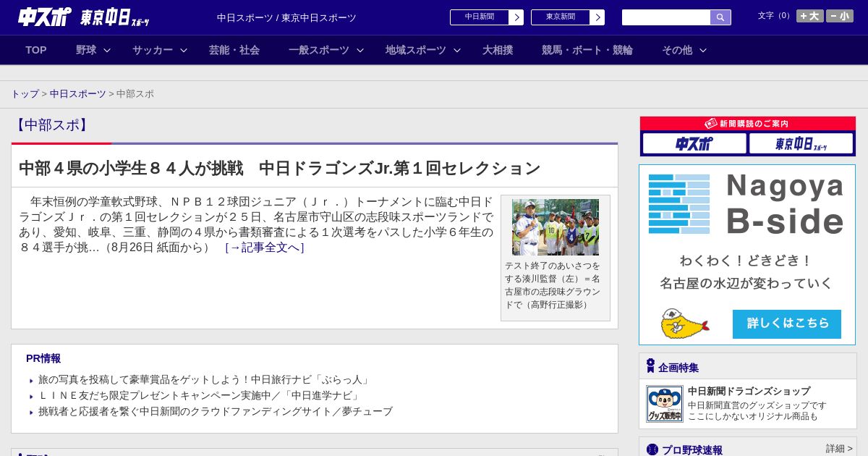Image resolution: width=868 pixels, height=456 pixels.
Task: Click 新聞購読のご案内 banner heading
Action: tap(747, 124)
